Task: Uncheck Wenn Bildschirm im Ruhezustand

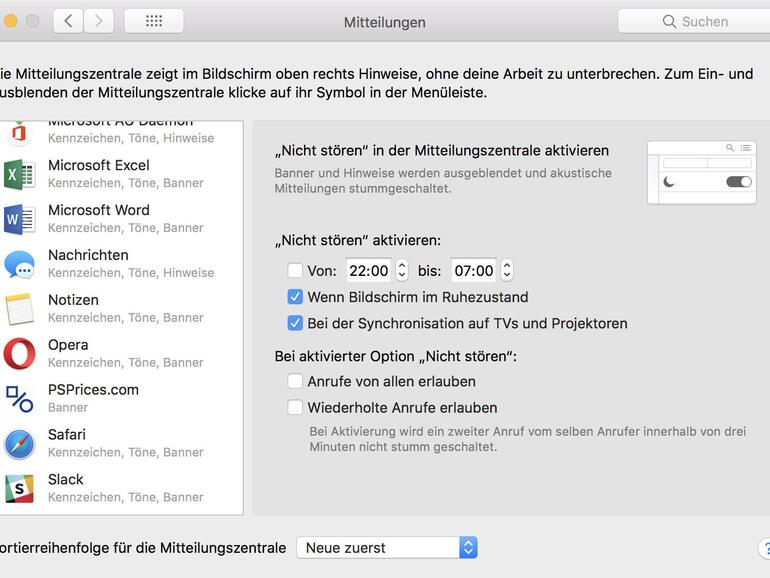Action: coord(295,297)
